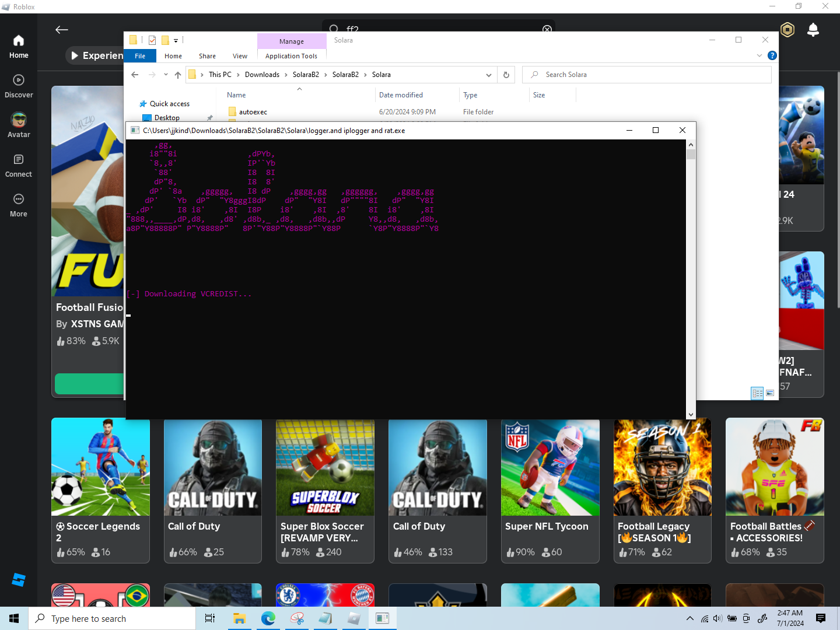840x630 pixels.
Task: Sort files by Date modified column
Action: [x=418, y=95]
